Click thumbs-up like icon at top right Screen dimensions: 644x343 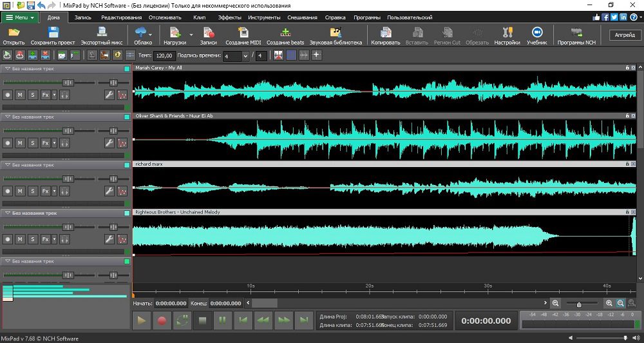pyautogui.click(x=596, y=17)
